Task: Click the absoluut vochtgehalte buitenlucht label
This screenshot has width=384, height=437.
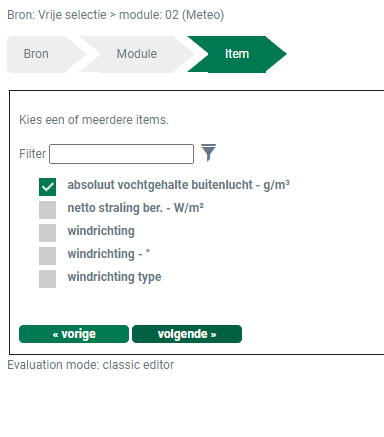Action: (179, 185)
